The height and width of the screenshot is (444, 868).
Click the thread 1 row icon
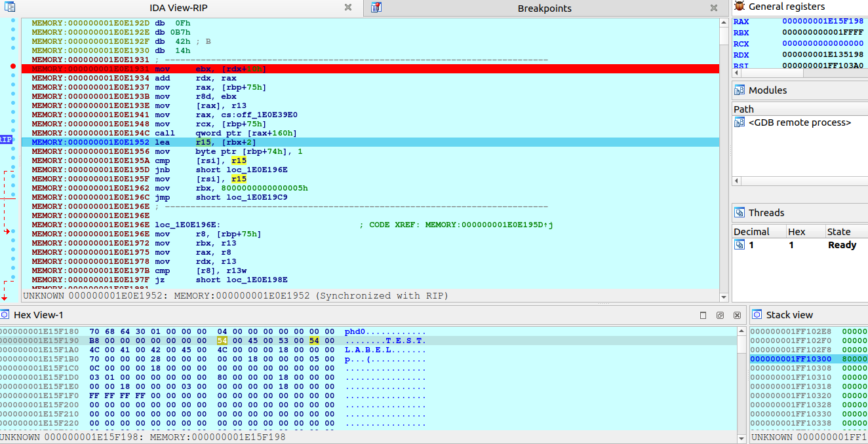click(x=740, y=245)
